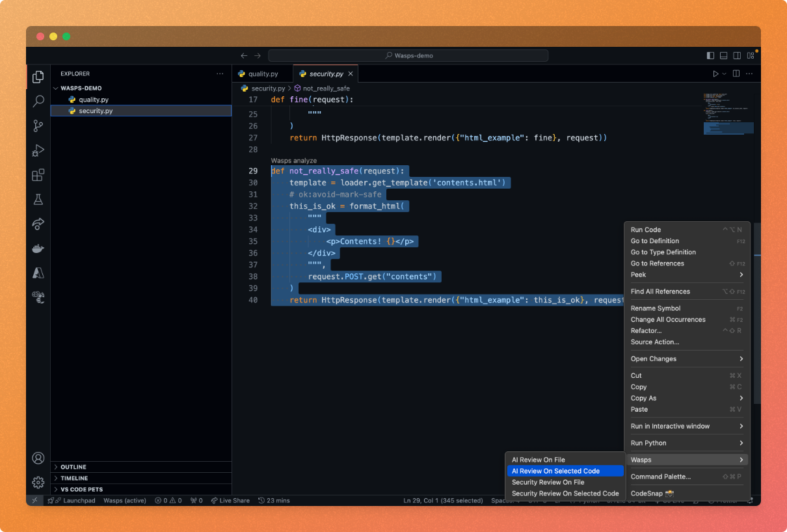The height and width of the screenshot is (532, 787).
Task: Open the Testing flask icon
Action: click(x=38, y=200)
